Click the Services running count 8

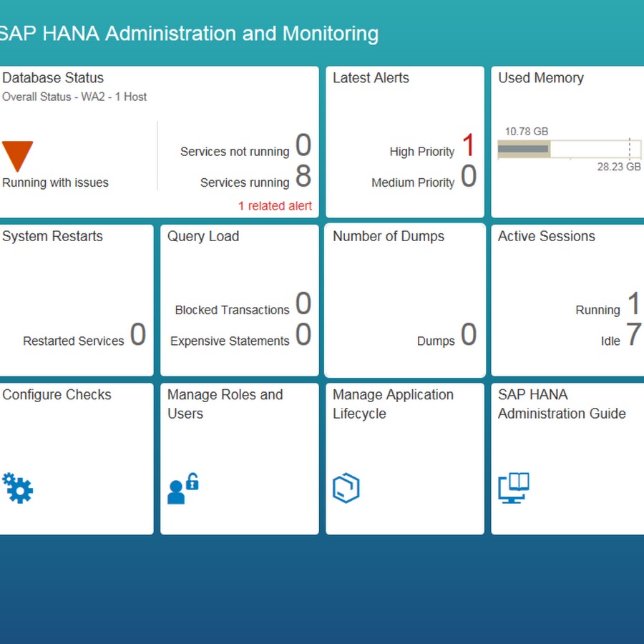(x=303, y=176)
